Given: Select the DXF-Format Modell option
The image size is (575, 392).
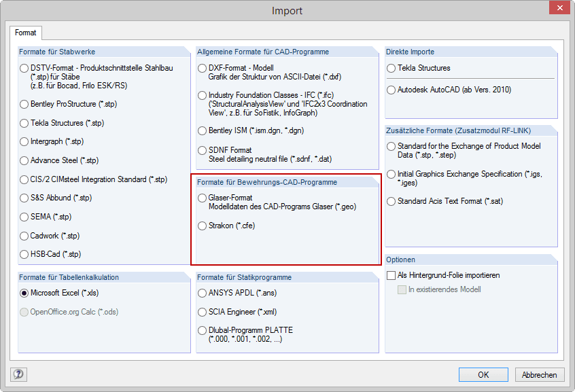Looking at the screenshot, I should click(x=201, y=68).
